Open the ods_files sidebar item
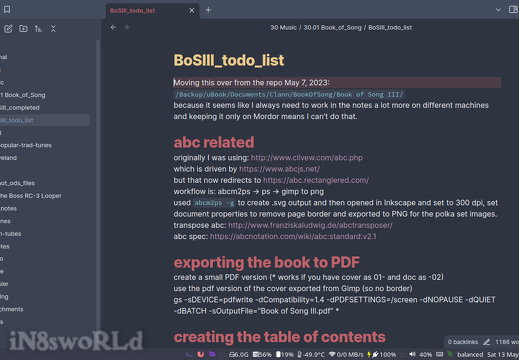519x360 pixels. (17, 183)
